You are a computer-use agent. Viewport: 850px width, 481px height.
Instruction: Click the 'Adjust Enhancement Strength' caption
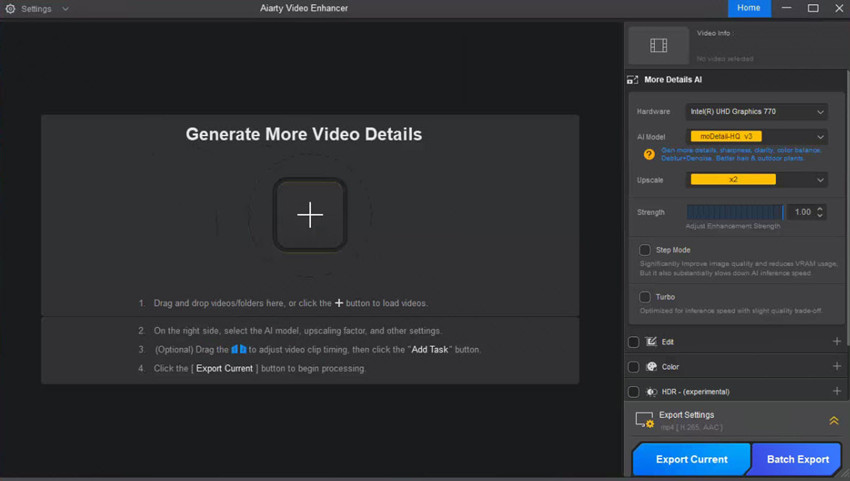(733, 226)
